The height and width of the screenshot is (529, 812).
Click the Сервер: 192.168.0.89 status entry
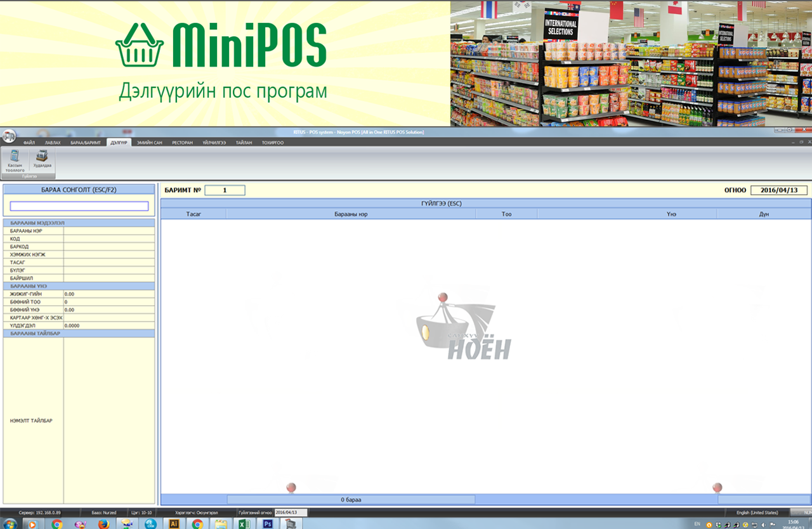tap(39, 513)
